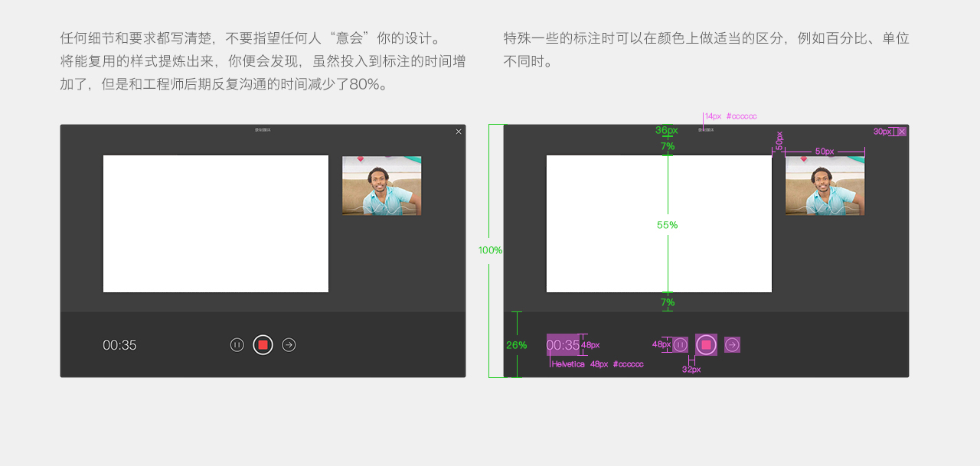Click the pause icon in the unannotated mockup
The height and width of the screenshot is (466, 980).
pos(237,345)
